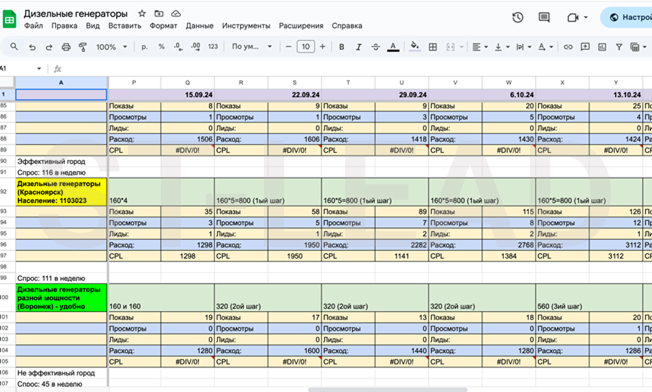The height and width of the screenshot is (392, 652).
Task: Increase font size with plus
Action: (322, 47)
